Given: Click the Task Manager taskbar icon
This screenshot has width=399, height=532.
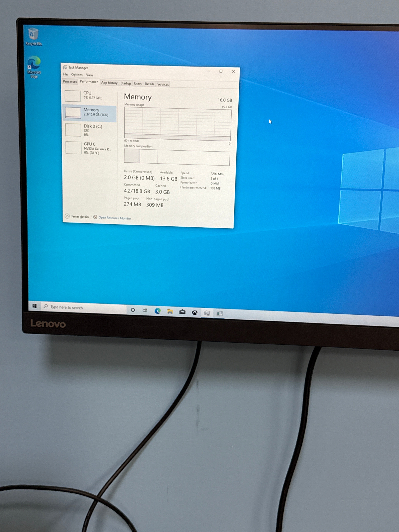Looking at the screenshot, I should click(x=207, y=313).
